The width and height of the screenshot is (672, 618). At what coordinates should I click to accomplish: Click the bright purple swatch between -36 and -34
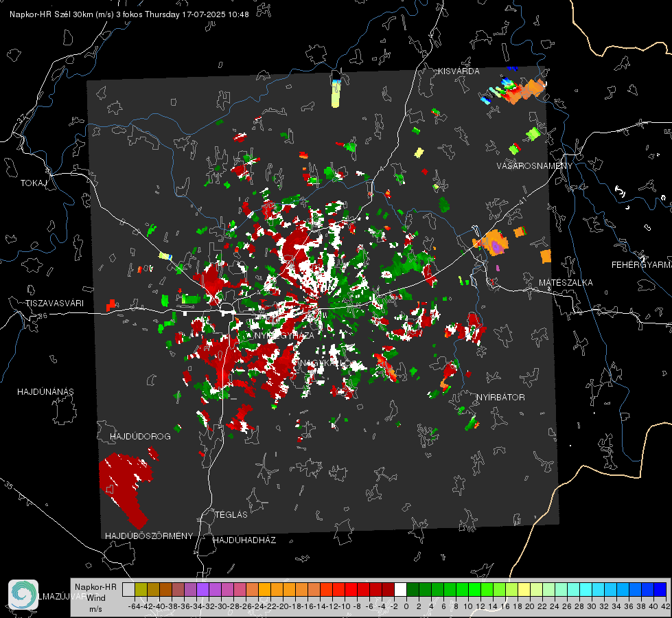tap(202, 589)
